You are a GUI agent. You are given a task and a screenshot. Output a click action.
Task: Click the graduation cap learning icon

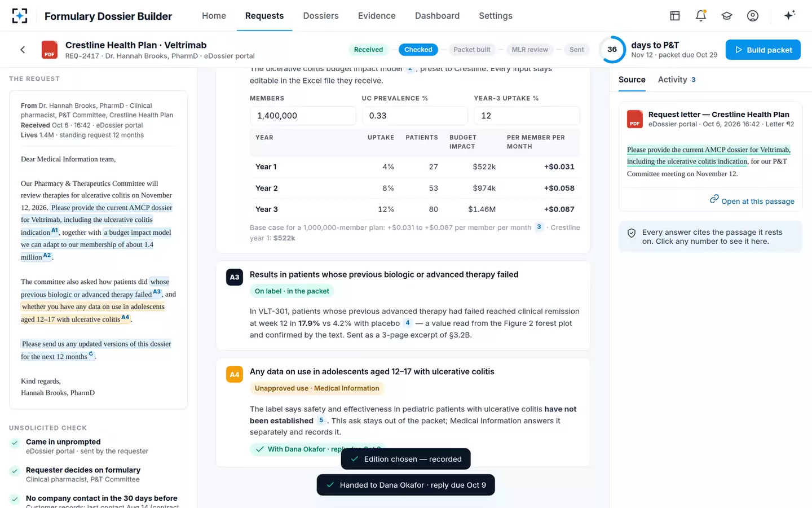point(727,16)
